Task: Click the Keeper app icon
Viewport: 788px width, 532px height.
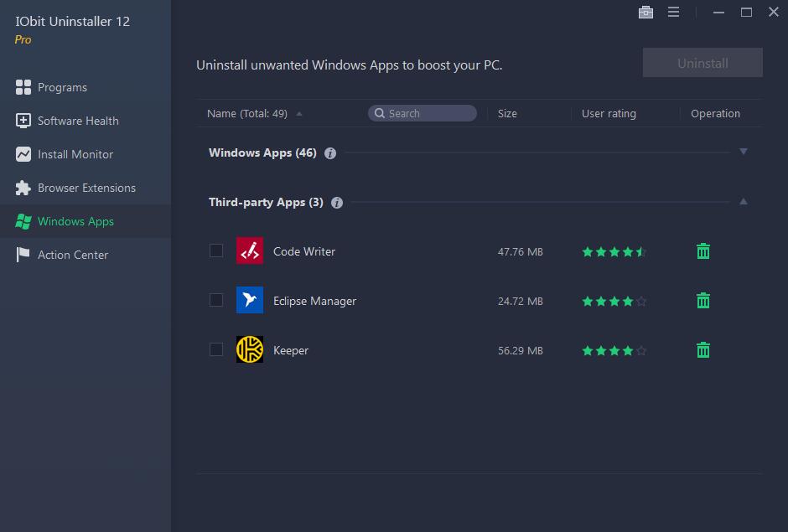Action: [x=250, y=350]
